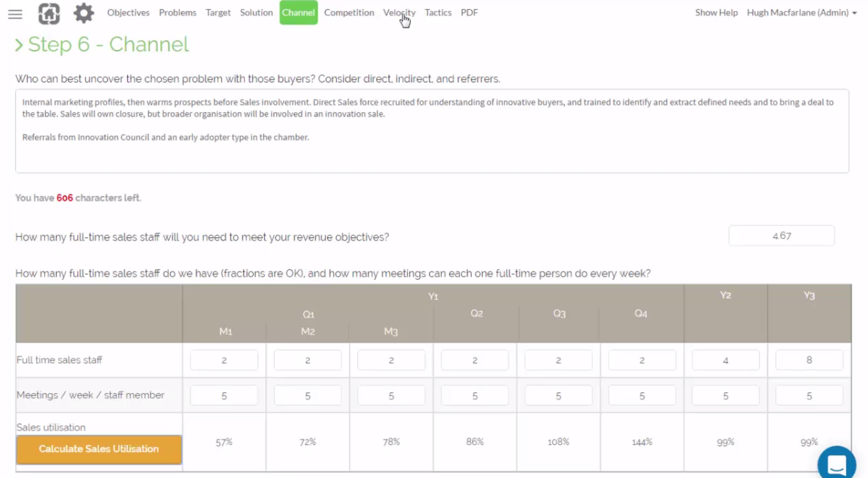Viewport: 868px width, 478px height.
Task: Collapse the Step 6 - Channel section chevron
Action: [20, 45]
